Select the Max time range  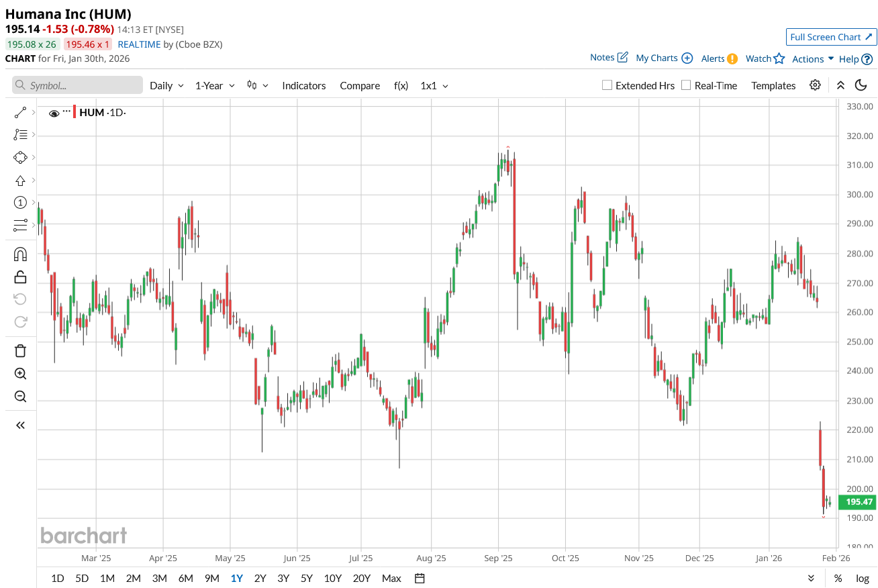click(391, 578)
